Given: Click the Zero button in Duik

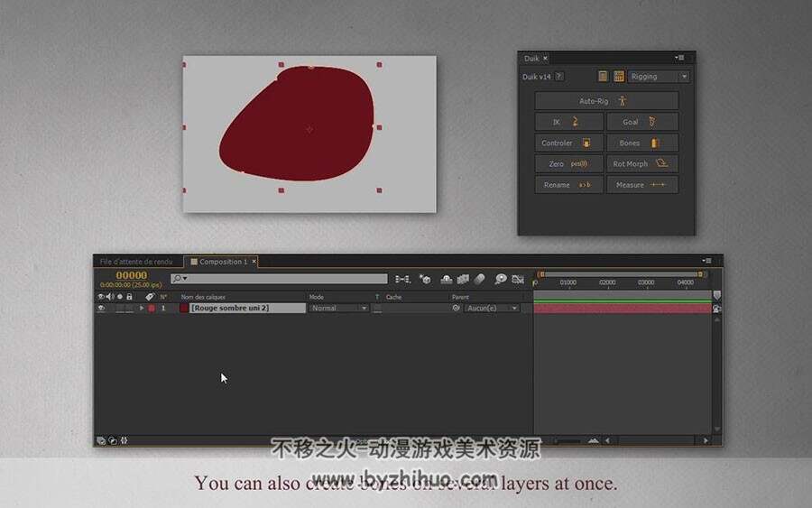Looking at the screenshot, I should [x=569, y=163].
